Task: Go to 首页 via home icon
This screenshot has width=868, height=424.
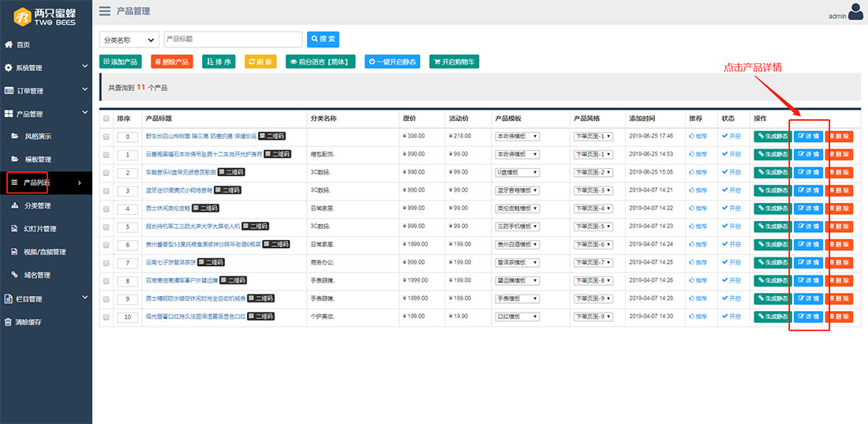Action: 17,45
